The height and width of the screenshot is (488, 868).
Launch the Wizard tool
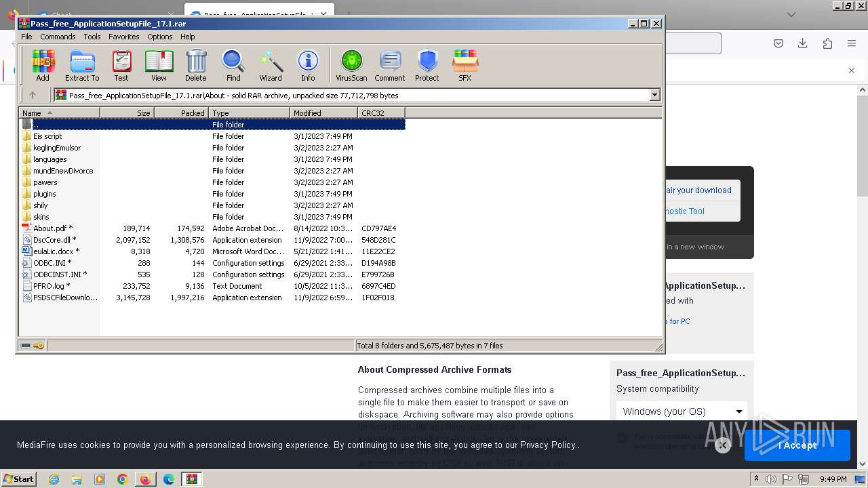coord(271,66)
